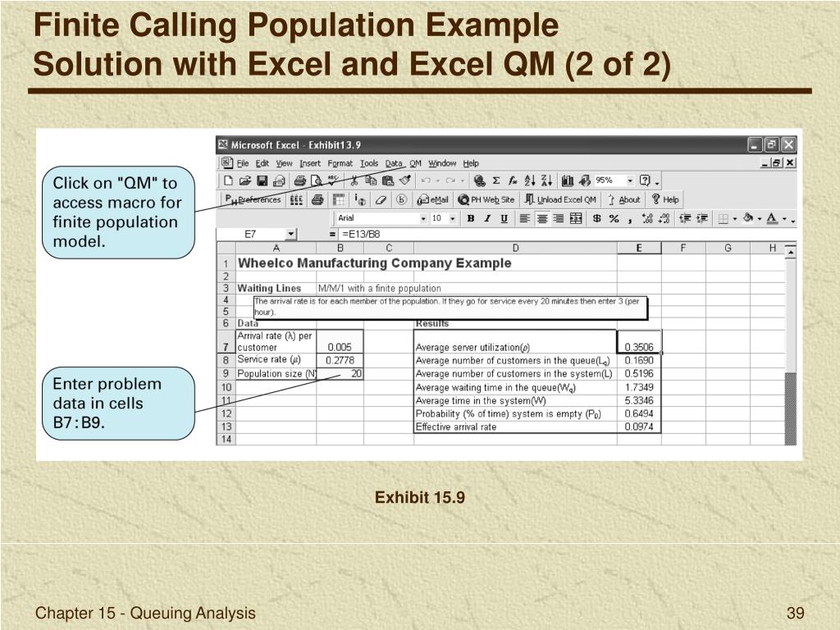The width and height of the screenshot is (840, 630).
Task: Save the workbook with floppy icon
Action: coord(262,180)
